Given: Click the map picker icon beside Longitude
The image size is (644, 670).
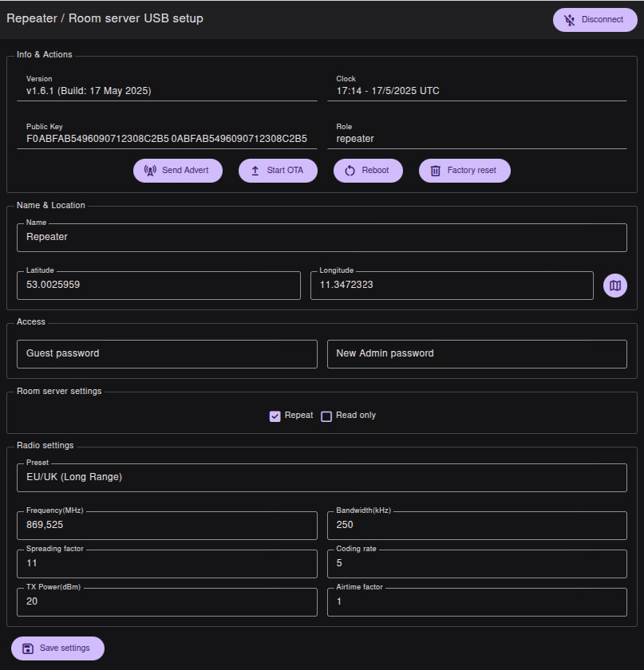Looking at the screenshot, I should [x=614, y=285].
